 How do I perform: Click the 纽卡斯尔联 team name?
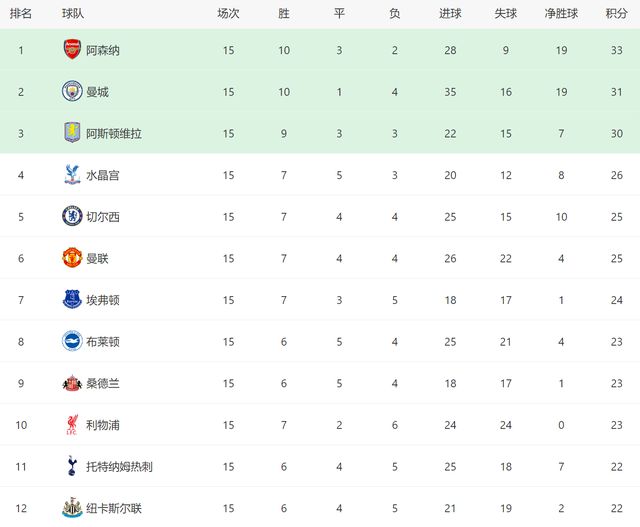(114, 508)
